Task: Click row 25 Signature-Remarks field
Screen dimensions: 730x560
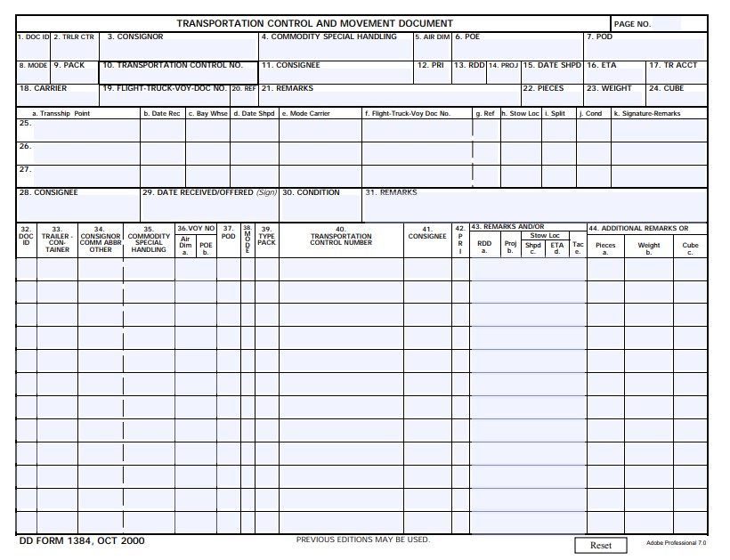Action: [659, 130]
